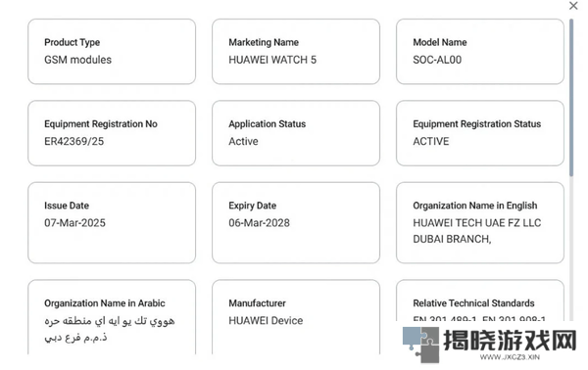
Task: Click the 'HUAWEI Device' manufacturer value
Action: (266, 320)
